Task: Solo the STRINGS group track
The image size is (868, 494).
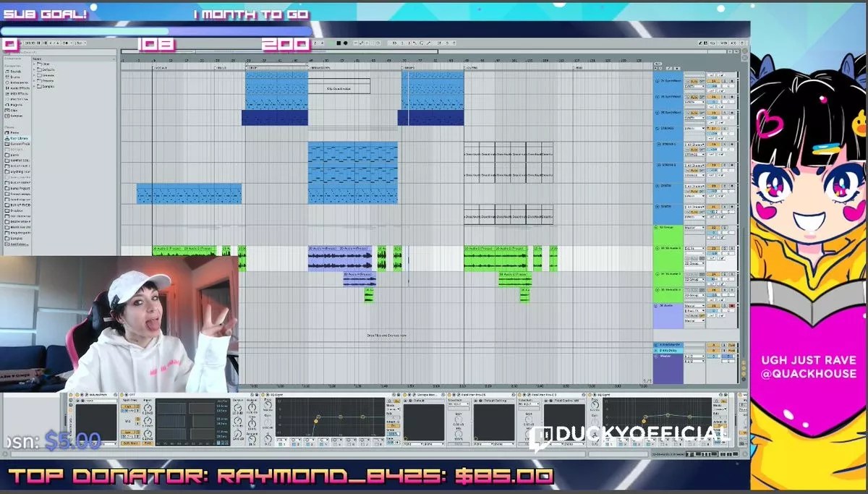Action: click(x=724, y=129)
